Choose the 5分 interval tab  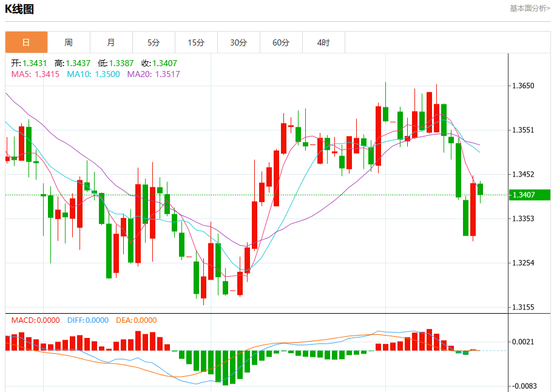click(x=154, y=42)
